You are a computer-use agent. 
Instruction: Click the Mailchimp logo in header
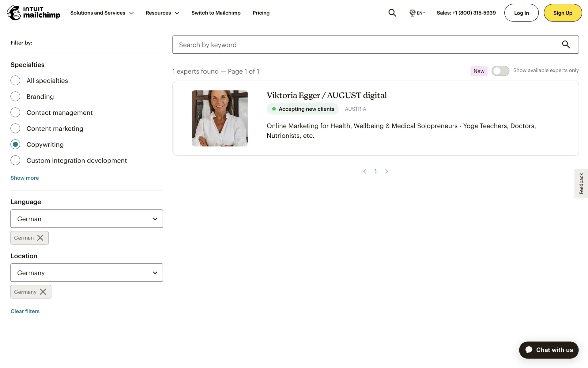click(x=33, y=13)
